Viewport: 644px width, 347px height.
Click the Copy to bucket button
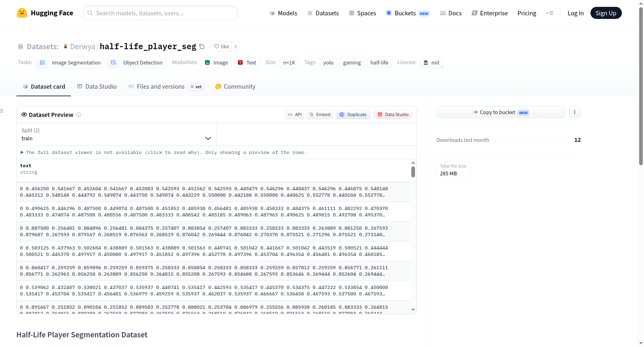click(x=501, y=112)
